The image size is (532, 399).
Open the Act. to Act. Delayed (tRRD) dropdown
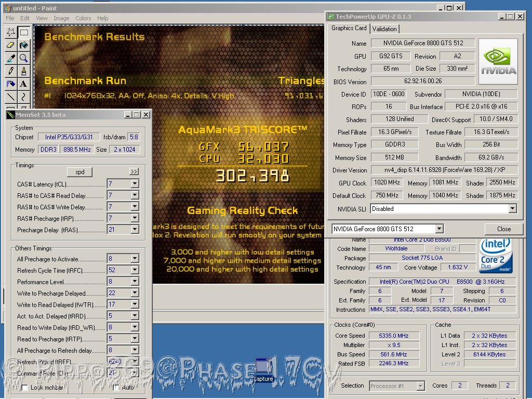135,315
